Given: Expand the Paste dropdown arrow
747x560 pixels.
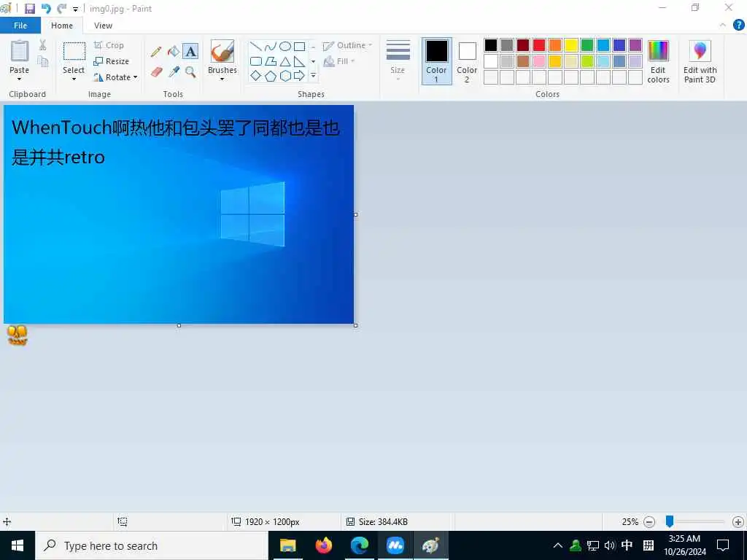Looking at the screenshot, I should coord(20,79).
